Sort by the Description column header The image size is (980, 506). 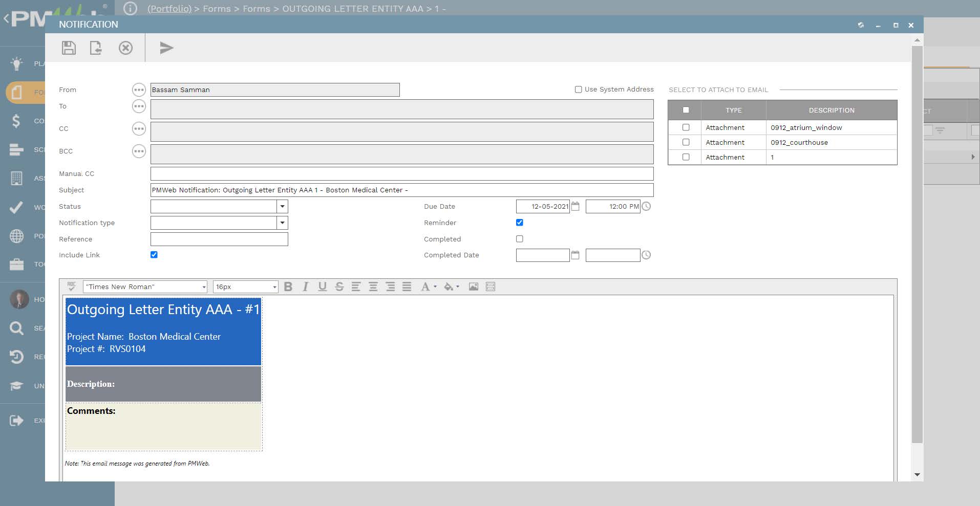831,111
